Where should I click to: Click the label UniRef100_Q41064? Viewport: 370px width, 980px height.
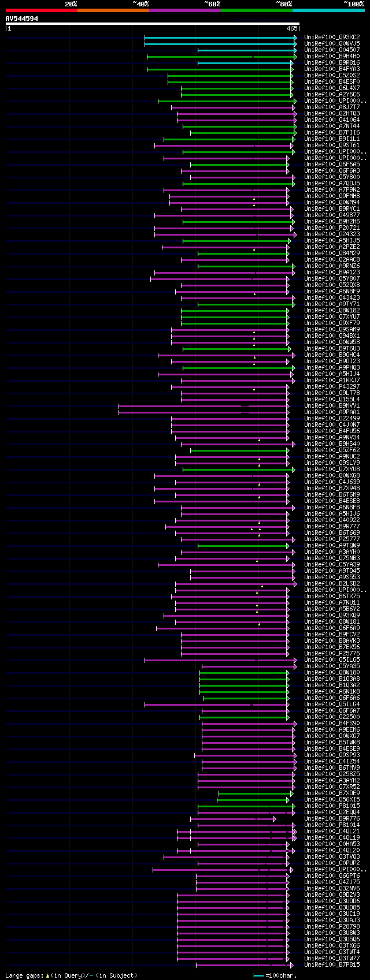[332, 120]
